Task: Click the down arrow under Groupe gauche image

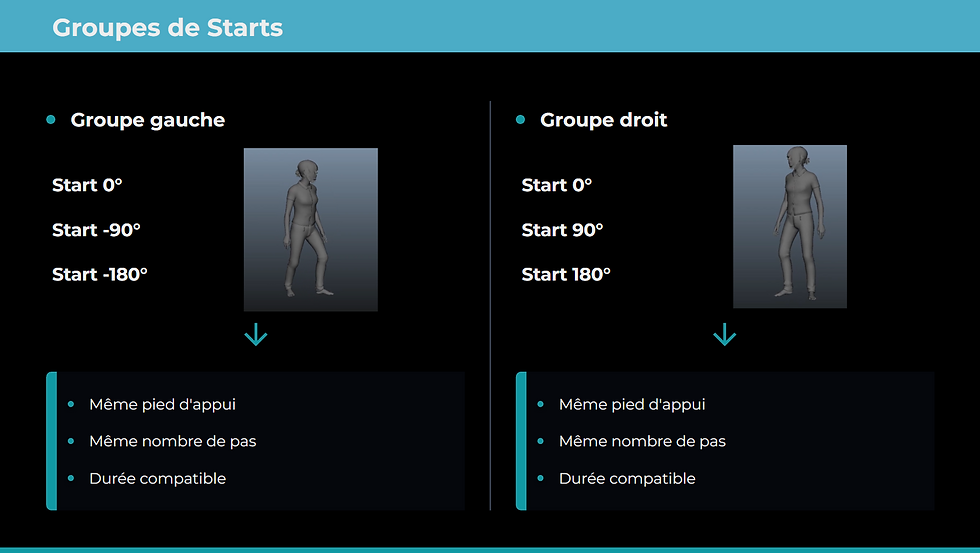Action: tap(256, 334)
